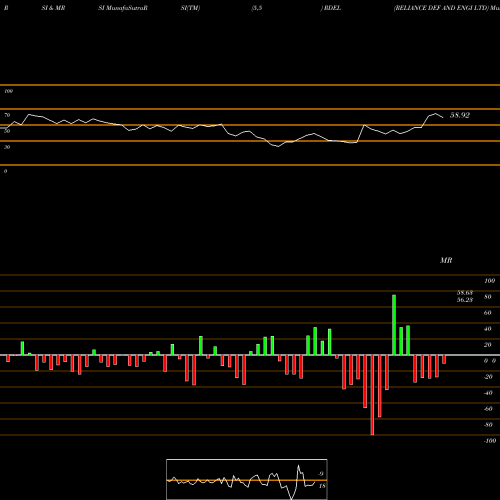Click the MR value 56.23 label
This screenshot has height=500, width=500.
point(465,300)
